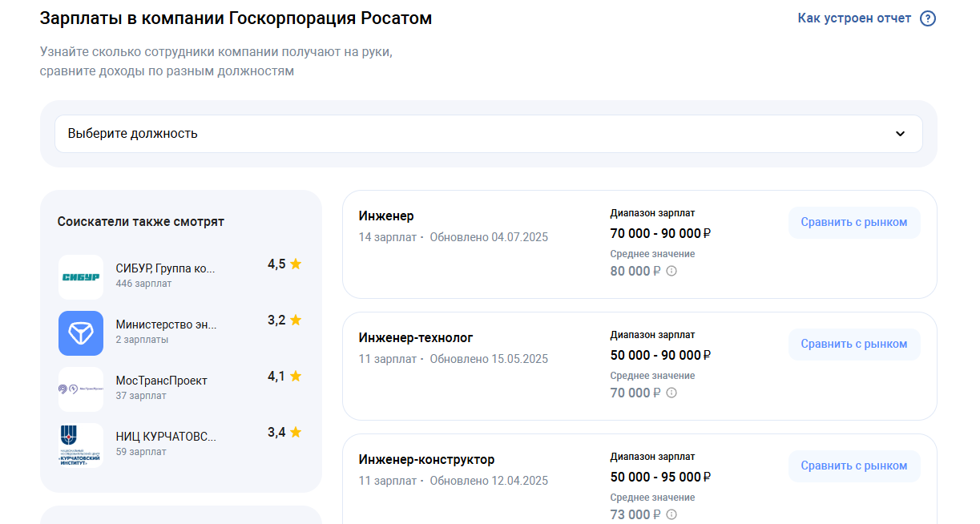Open the СИБУР company logo

click(81, 277)
